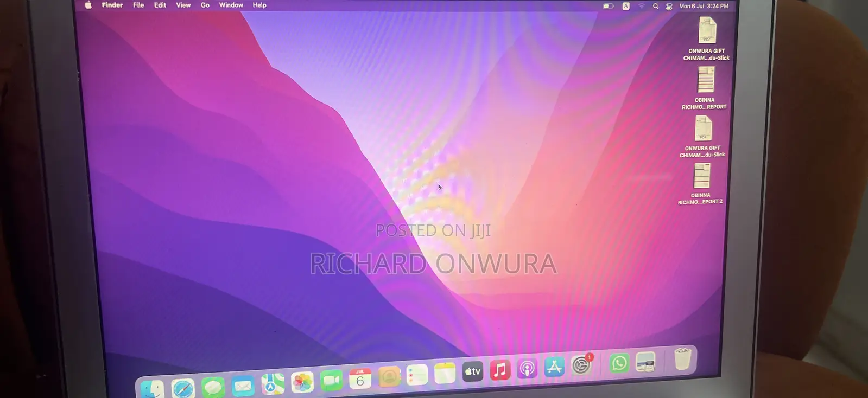Launch WhatsApp from the Dock
This screenshot has width=868, height=398.
[x=619, y=363]
